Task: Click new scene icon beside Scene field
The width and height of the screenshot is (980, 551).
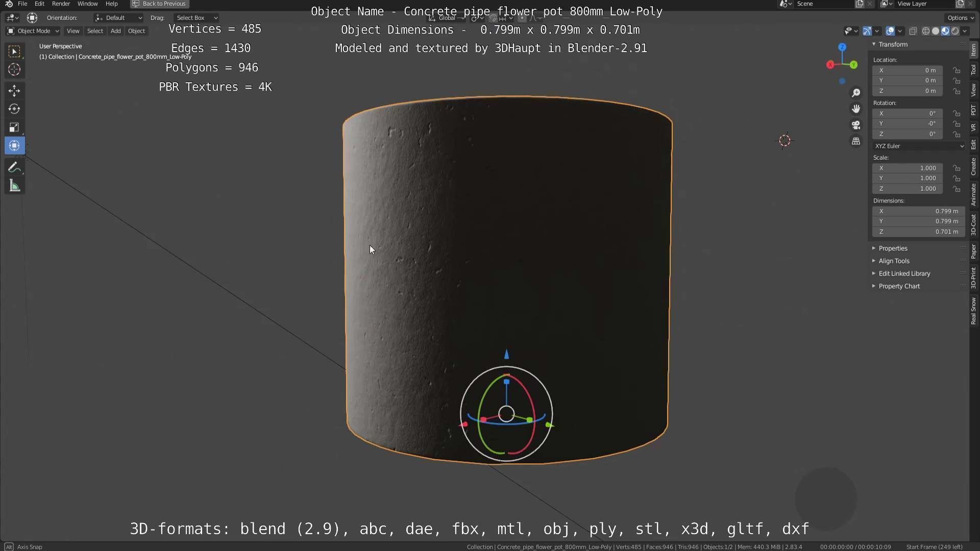Action: pyautogui.click(x=860, y=4)
